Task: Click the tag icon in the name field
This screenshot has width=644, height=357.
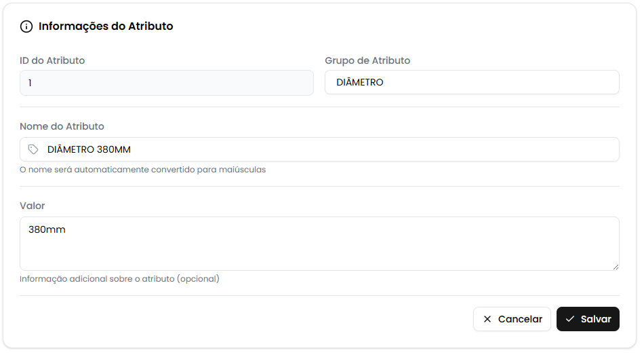Action: click(x=33, y=149)
